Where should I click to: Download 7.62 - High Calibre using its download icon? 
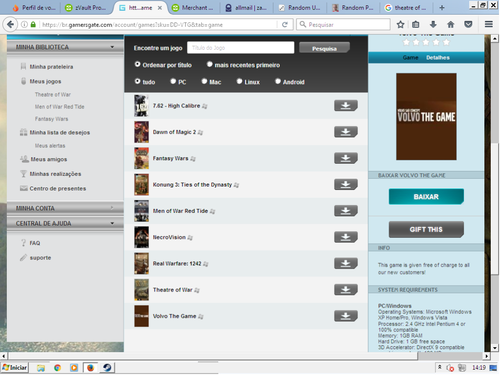tap(346, 106)
